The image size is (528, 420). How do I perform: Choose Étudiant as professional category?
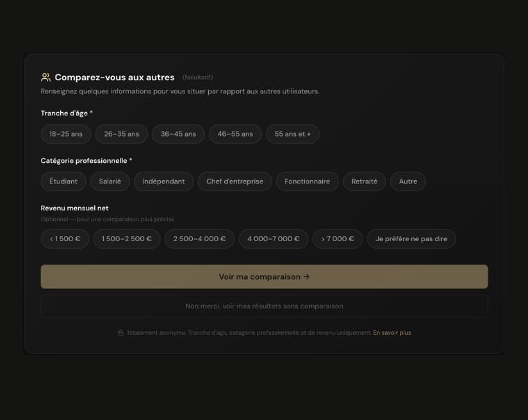coord(63,181)
